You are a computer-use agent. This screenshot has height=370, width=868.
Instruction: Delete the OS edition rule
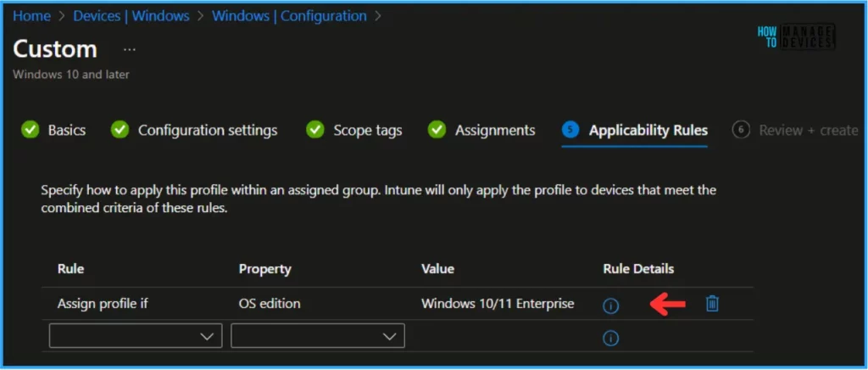pos(712,303)
